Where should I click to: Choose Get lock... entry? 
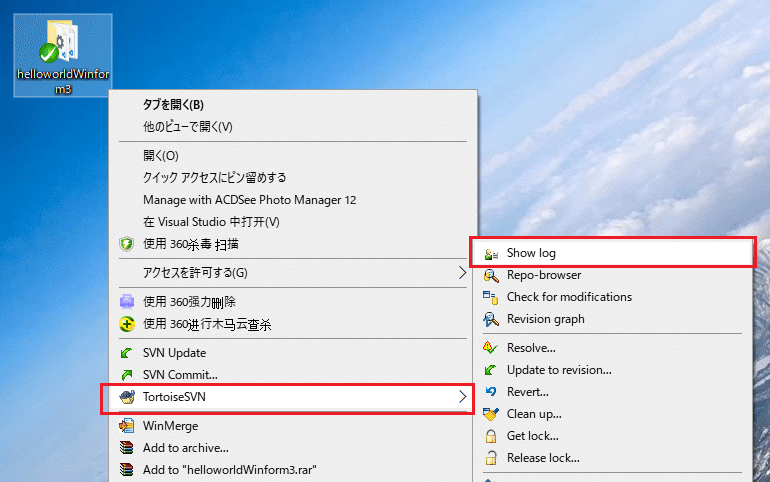pyautogui.click(x=532, y=436)
